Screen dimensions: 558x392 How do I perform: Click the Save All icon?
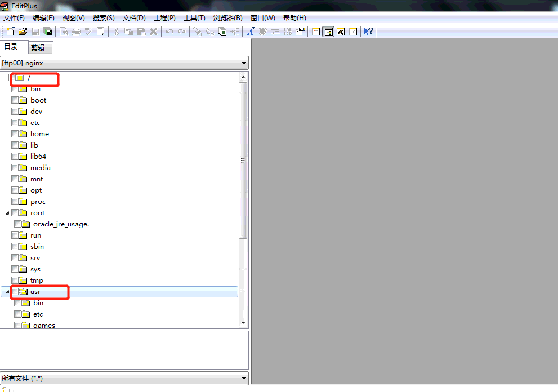tap(47, 32)
